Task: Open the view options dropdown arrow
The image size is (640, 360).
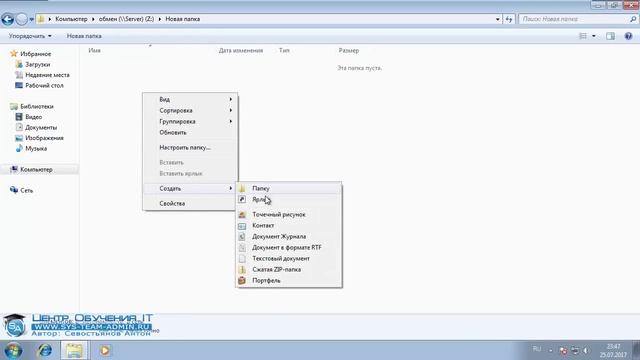Action: coord(593,36)
